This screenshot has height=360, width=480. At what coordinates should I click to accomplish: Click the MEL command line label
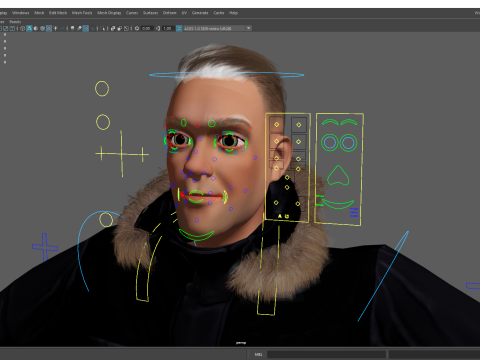[x=258, y=354]
